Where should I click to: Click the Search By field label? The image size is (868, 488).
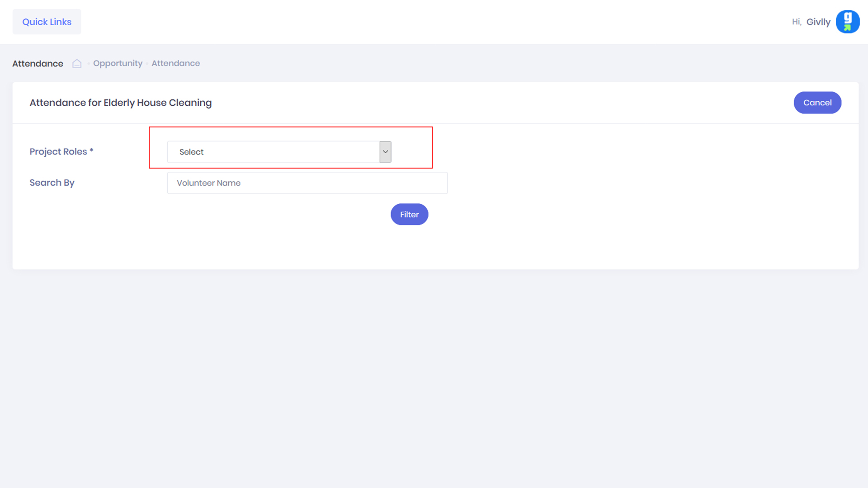[x=52, y=183]
